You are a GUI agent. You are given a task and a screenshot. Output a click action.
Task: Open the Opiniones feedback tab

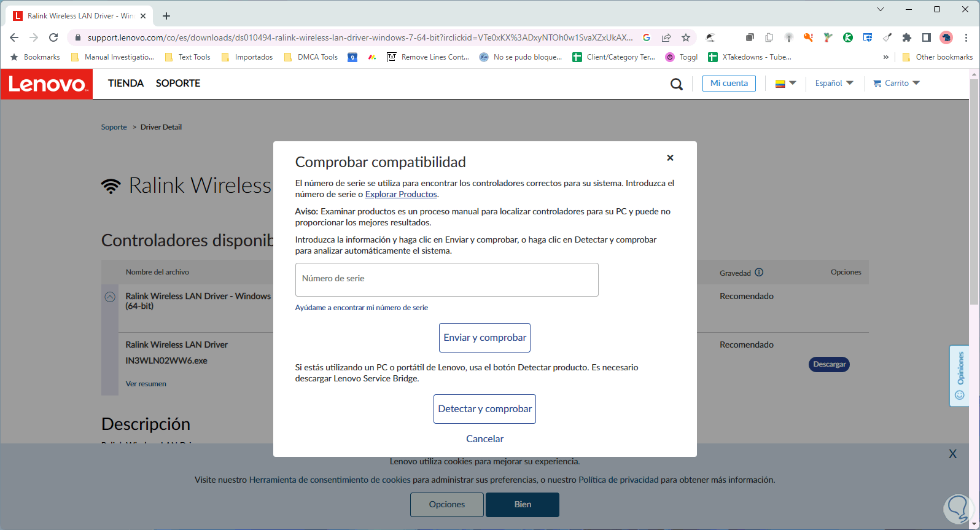[960, 375]
